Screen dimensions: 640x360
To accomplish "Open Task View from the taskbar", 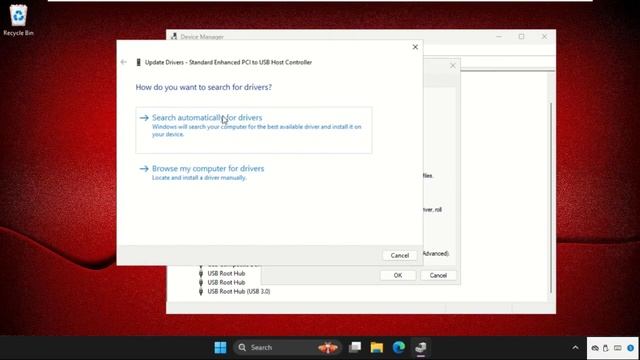I will pos(355,347).
